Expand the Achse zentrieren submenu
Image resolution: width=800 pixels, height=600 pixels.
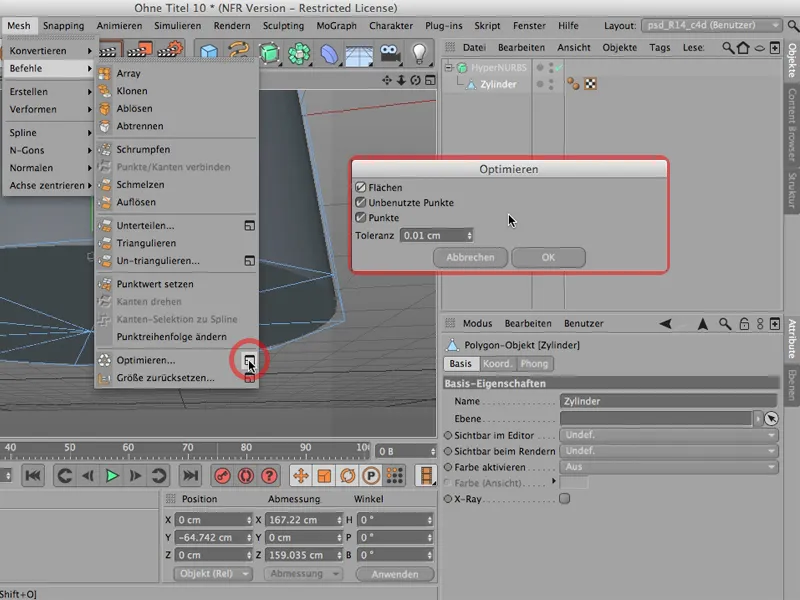pyautogui.click(x=49, y=185)
